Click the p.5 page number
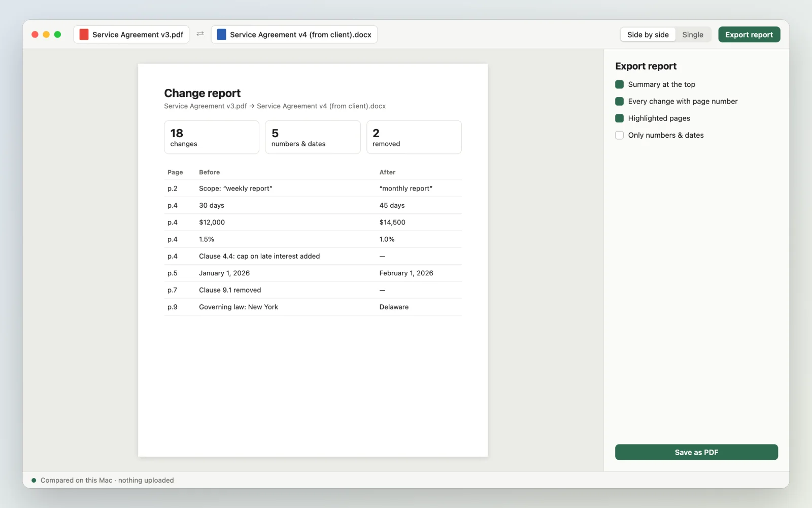The image size is (812, 508). click(x=173, y=273)
